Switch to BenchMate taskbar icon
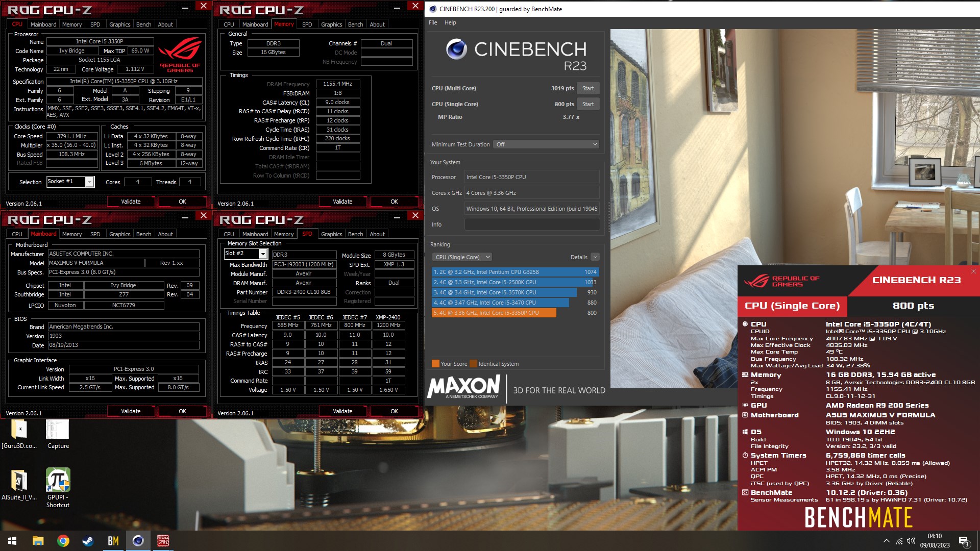 point(113,541)
